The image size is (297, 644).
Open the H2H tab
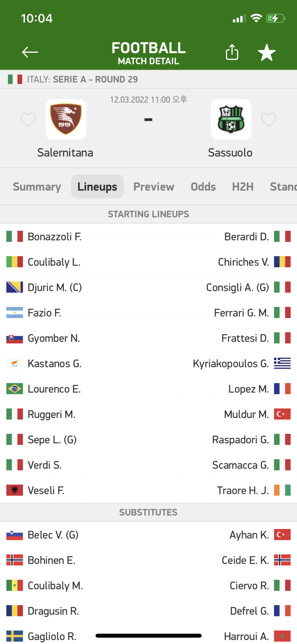pos(243,187)
